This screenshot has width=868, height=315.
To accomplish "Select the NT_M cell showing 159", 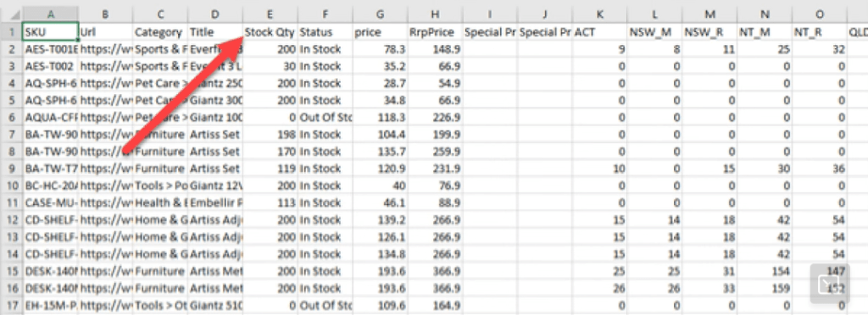I will coord(765,288).
